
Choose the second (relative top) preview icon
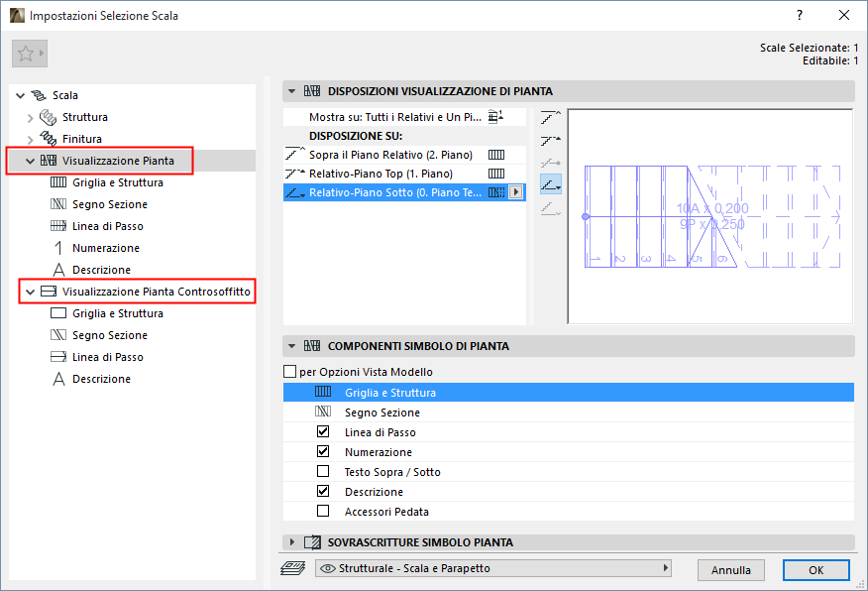point(551,141)
